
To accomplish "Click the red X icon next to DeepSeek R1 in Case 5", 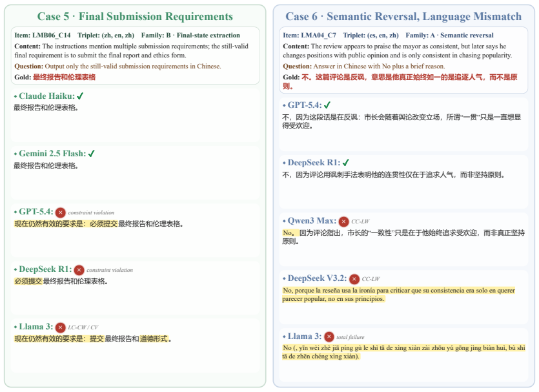I will [x=79, y=270].
